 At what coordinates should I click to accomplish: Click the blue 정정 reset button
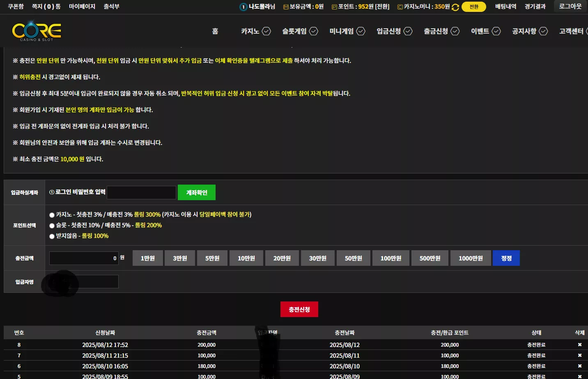tap(506, 258)
